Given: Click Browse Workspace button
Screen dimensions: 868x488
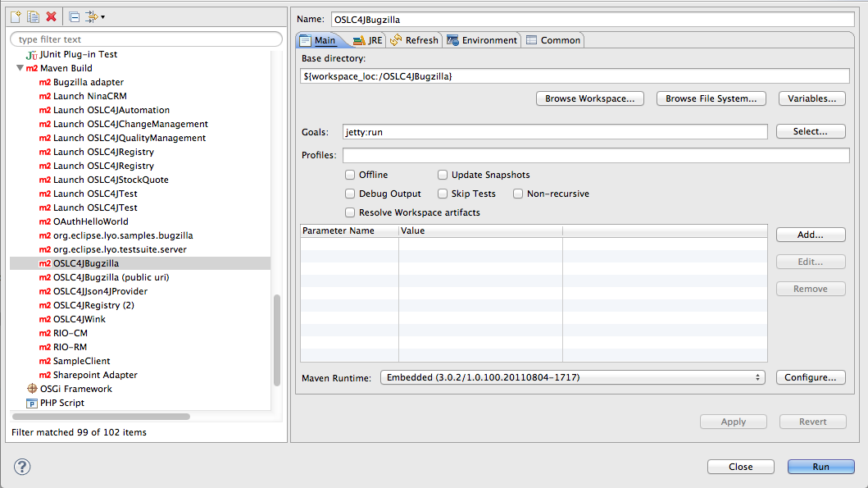Looking at the screenshot, I should pyautogui.click(x=589, y=98).
